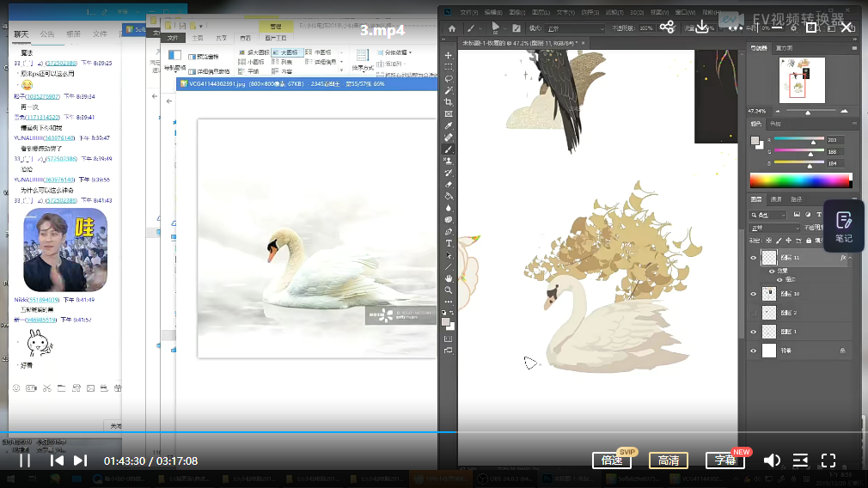Click the 倍速 speed button
Image resolution: width=868 pixels, height=488 pixels.
611,461
